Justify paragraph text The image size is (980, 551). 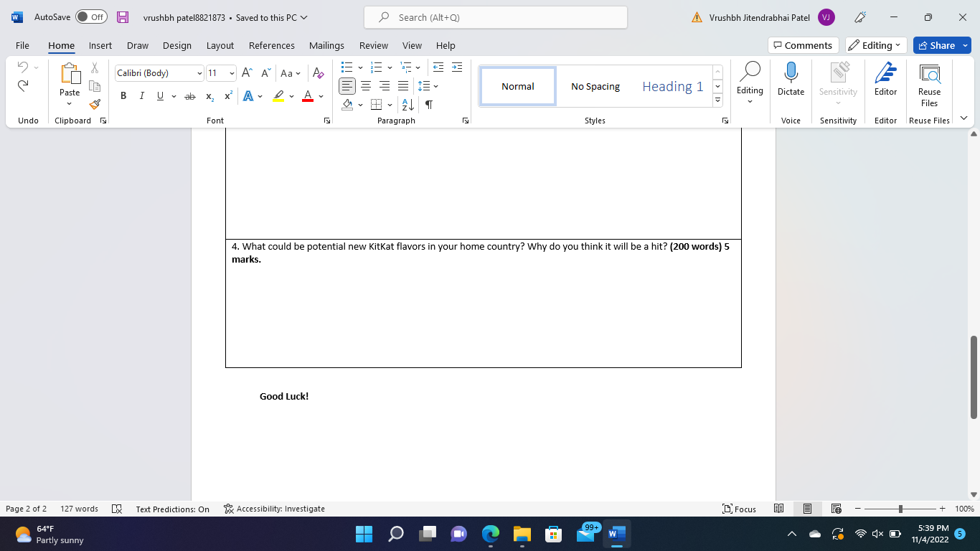[x=403, y=86]
